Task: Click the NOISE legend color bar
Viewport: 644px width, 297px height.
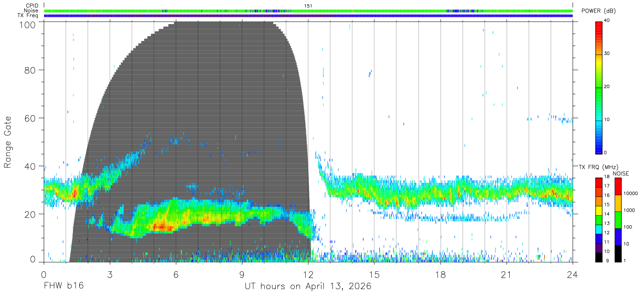Action: [x=618, y=219]
